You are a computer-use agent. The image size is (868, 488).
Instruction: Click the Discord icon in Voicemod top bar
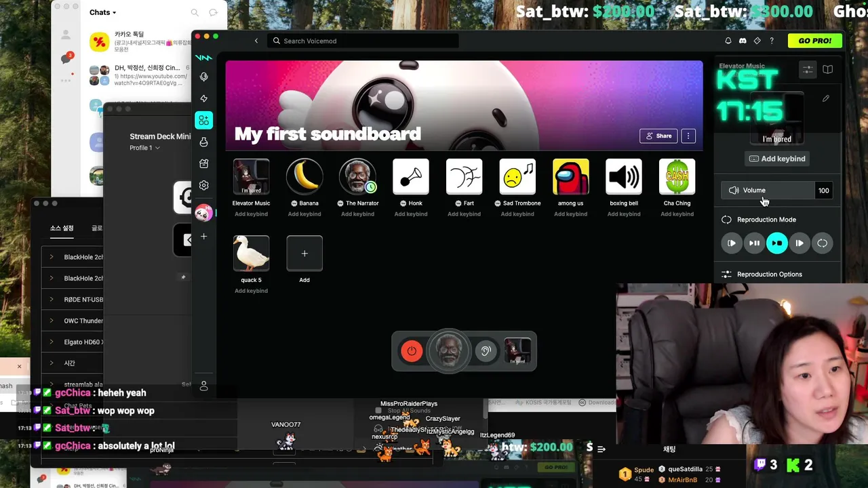743,41
